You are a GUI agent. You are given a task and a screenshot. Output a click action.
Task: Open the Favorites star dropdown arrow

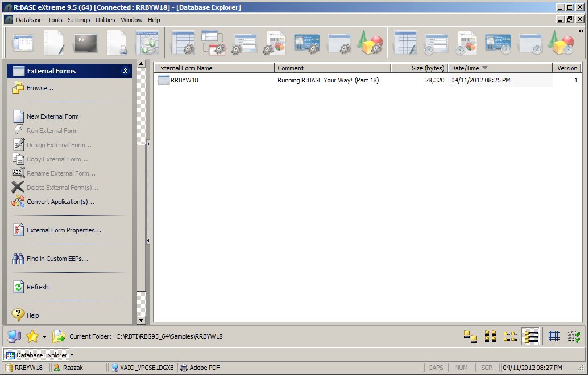click(44, 337)
